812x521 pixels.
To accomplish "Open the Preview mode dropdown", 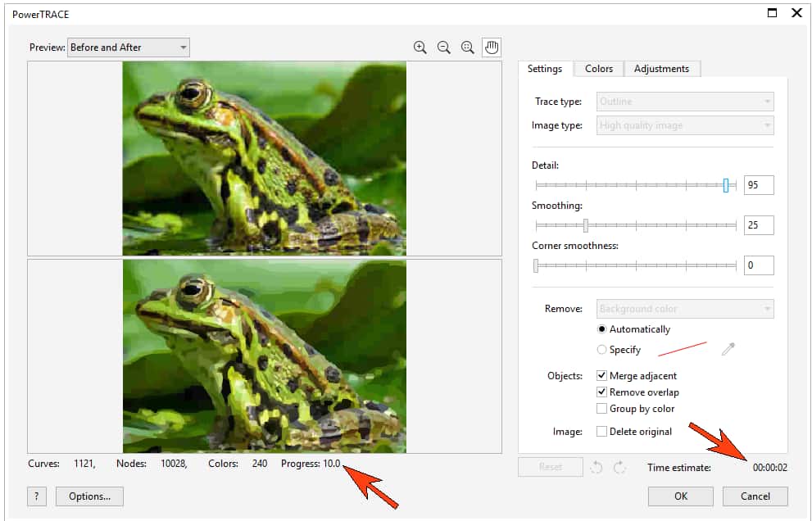I will [x=127, y=47].
